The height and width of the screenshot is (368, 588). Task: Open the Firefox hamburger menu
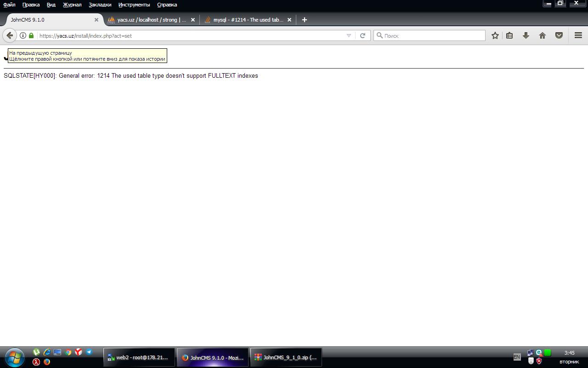coord(578,35)
